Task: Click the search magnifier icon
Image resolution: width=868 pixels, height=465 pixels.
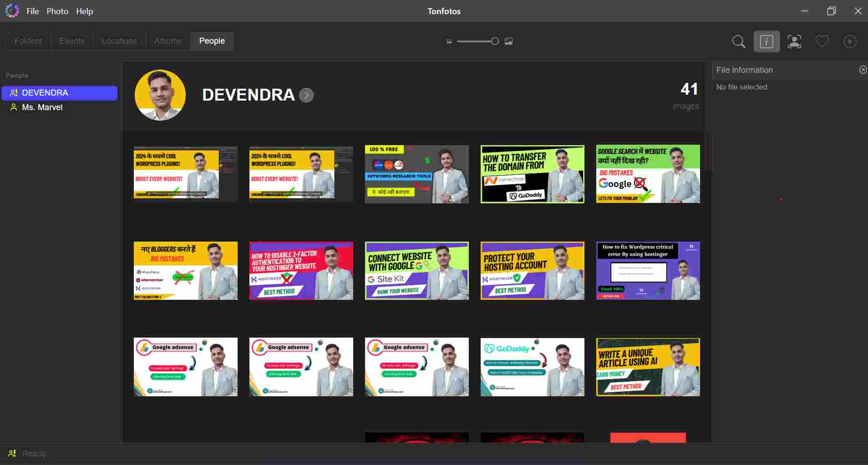Action: (x=738, y=41)
